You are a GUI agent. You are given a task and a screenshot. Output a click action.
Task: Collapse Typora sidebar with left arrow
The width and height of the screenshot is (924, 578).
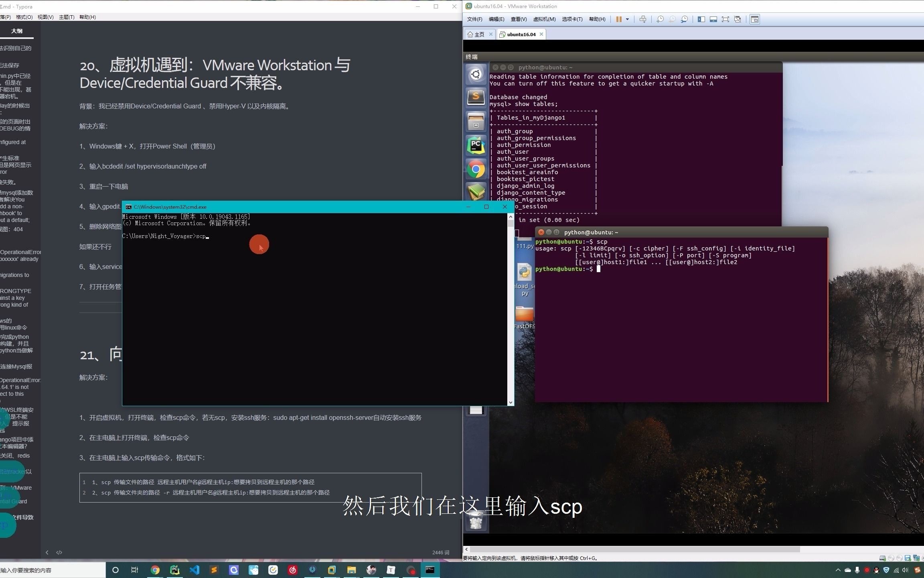[47, 552]
